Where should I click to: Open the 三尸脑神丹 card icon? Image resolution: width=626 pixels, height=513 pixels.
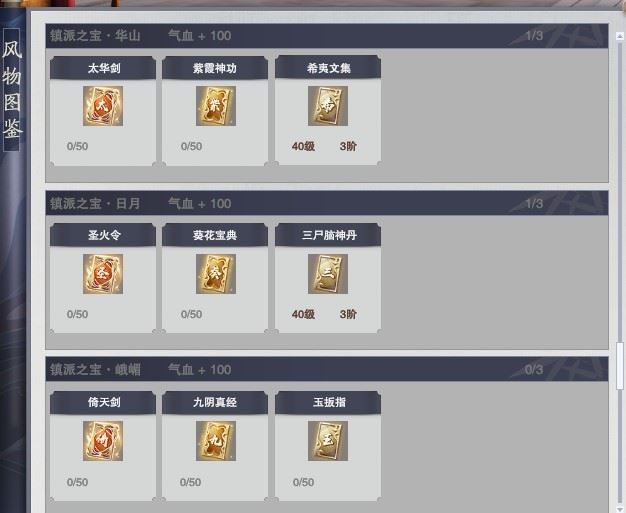pos(328,274)
